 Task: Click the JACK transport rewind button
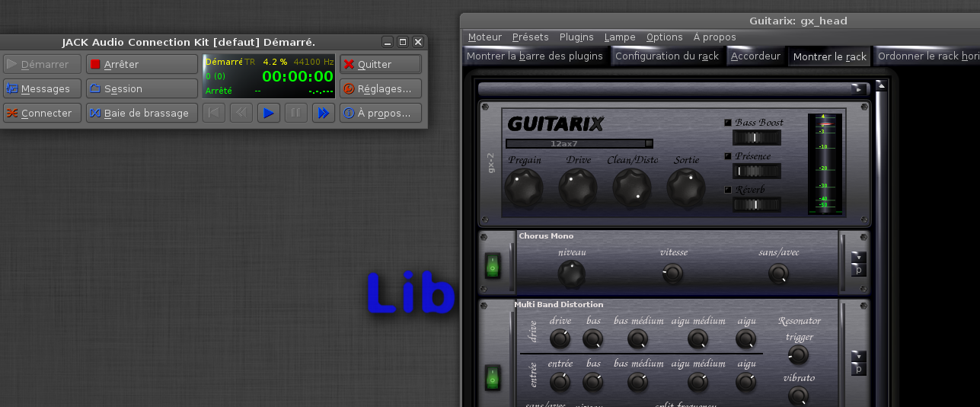click(241, 113)
